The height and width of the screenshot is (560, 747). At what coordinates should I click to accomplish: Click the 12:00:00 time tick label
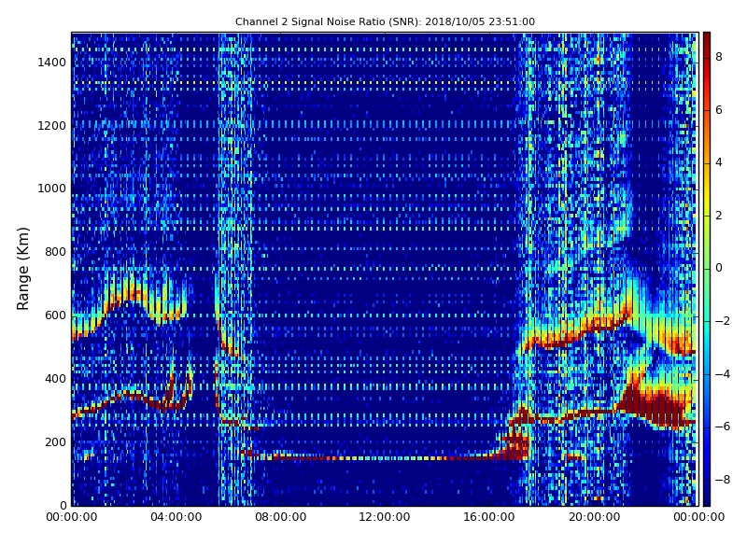tap(385, 517)
